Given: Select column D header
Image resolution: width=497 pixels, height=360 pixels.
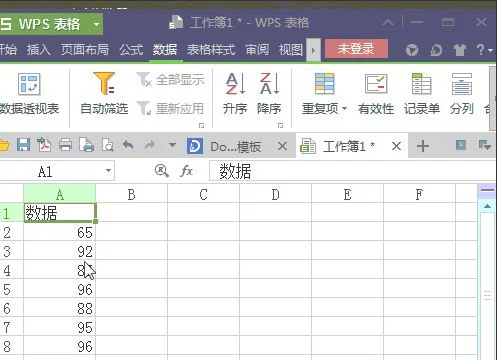Looking at the screenshot, I should [x=275, y=194].
